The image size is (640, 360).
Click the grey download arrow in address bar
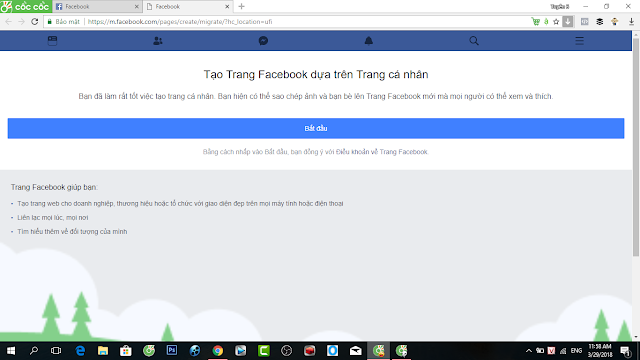pyautogui.click(x=568, y=22)
